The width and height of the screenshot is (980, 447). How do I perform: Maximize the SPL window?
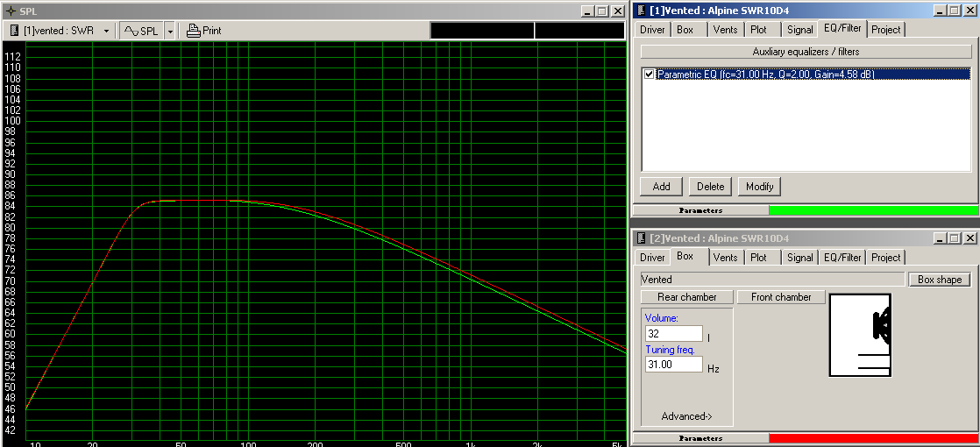pos(601,11)
